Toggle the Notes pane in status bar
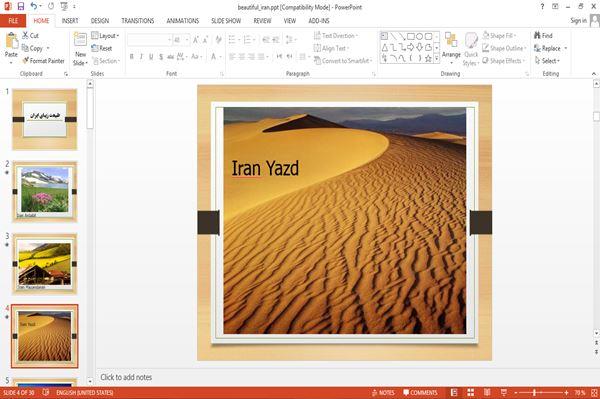Screen dimensions: 600x399 pos(383,392)
